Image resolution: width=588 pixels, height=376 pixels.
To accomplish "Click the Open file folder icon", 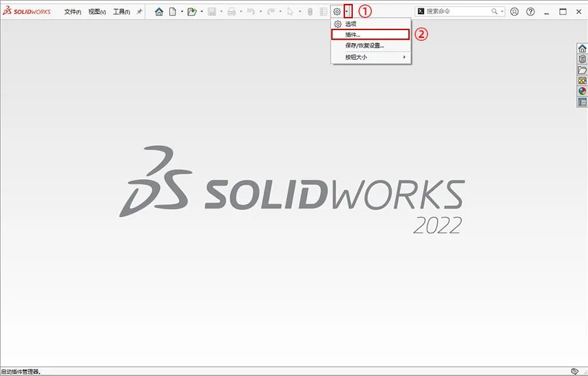I will tap(192, 12).
